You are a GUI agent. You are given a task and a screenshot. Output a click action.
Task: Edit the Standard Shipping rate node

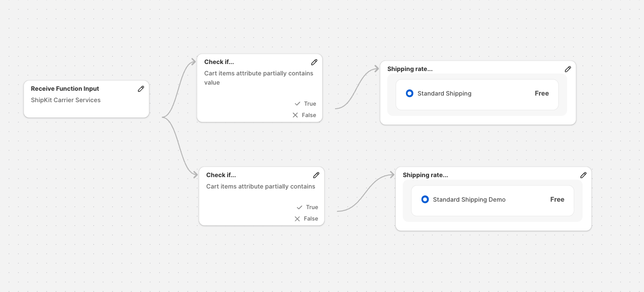(568, 69)
